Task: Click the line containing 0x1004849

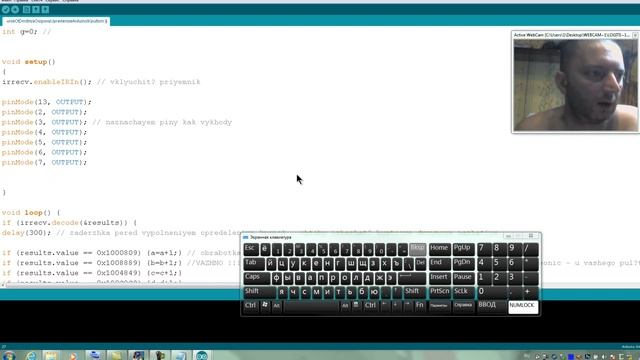Action: point(92,273)
